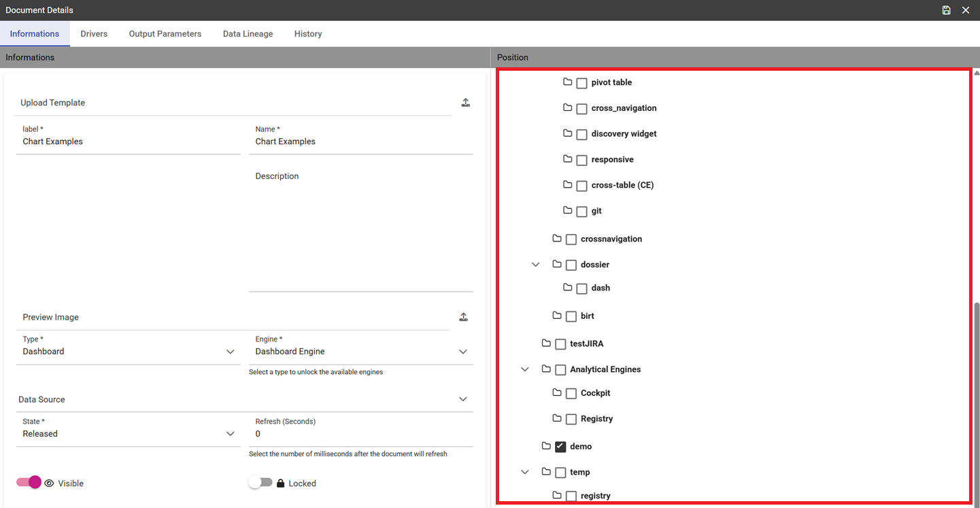The image size is (980, 508).
Task: Click the folder icon of dash
Action: point(568,287)
